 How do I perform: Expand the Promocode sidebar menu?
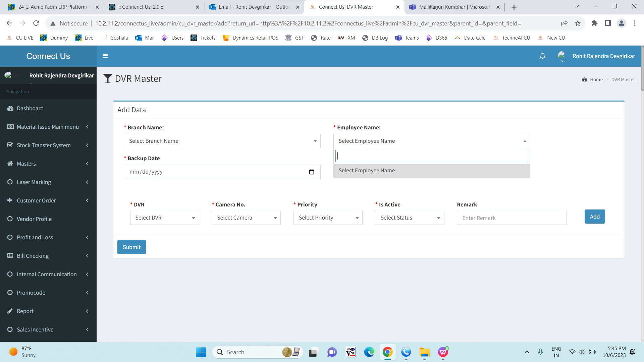click(48, 293)
